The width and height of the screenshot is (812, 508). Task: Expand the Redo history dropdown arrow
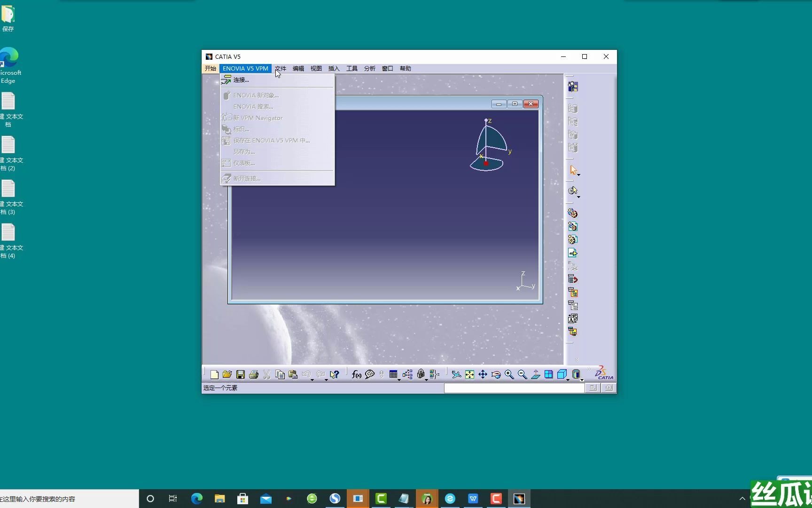(x=326, y=380)
